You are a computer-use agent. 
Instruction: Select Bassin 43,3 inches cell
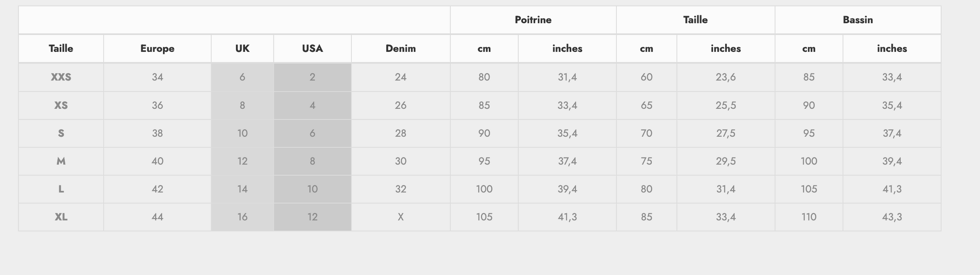point(892,217)
